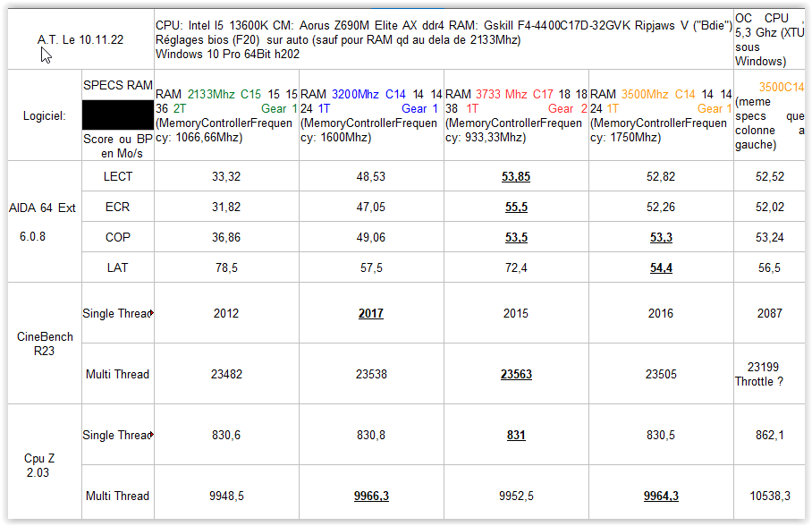
Task: Click LAT value 72,4
Action: coord(516,267)
